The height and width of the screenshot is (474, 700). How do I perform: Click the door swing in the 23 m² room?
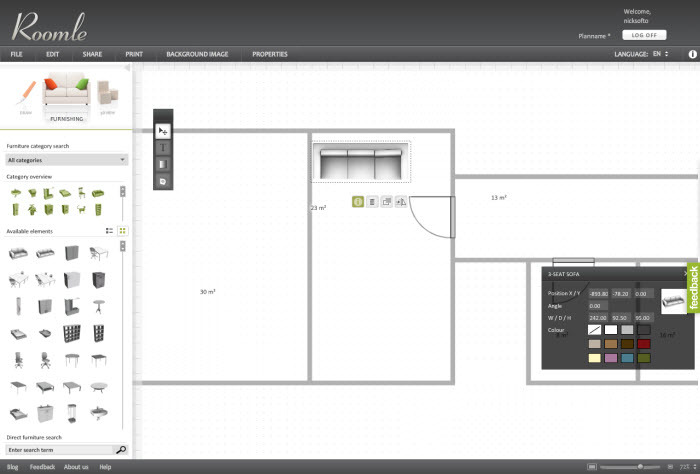432,216
